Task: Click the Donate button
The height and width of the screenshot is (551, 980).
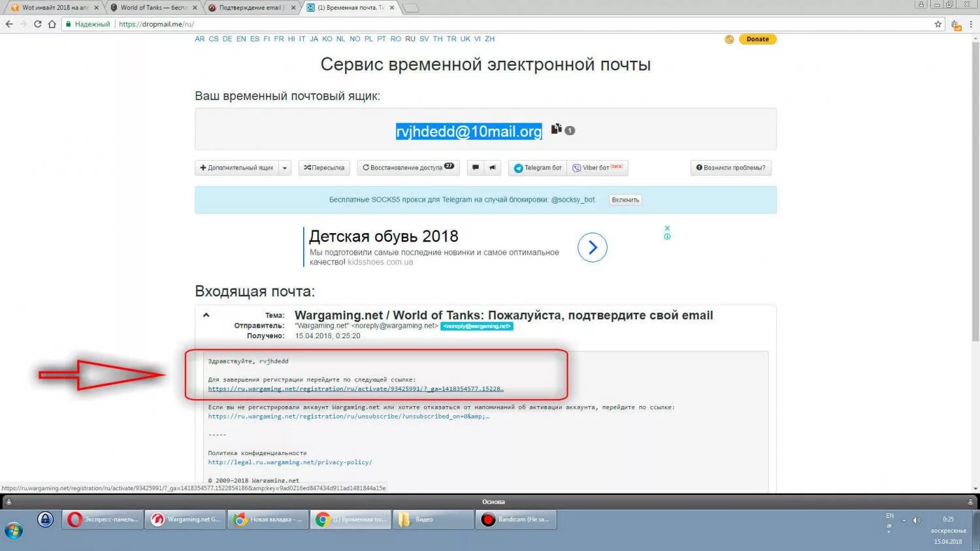Action: (758, 39)
